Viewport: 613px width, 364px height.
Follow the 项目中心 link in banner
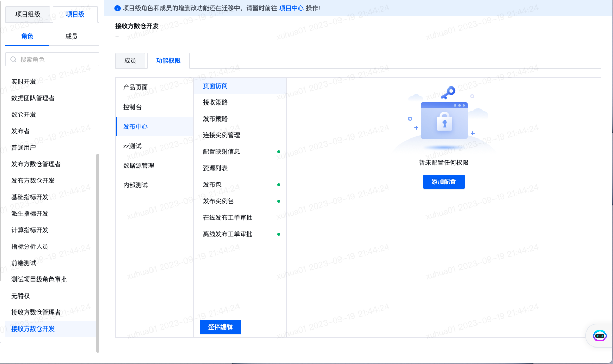(291, 8)
